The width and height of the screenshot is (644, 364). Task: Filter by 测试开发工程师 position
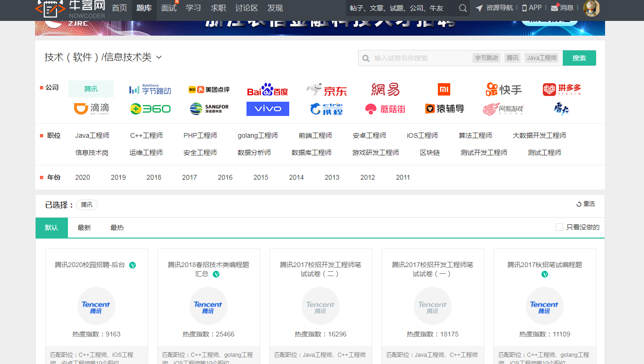point(484,153)
